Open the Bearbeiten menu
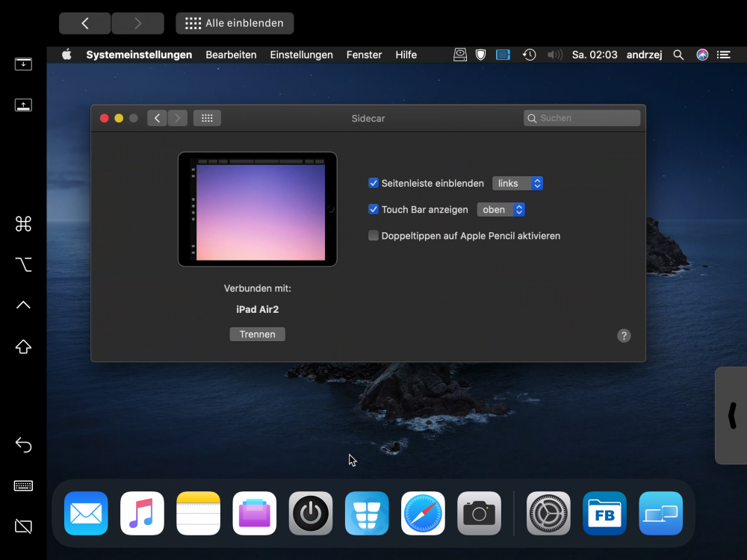The width and height of the screenshot is (747, 560). (x=231, y=55)
